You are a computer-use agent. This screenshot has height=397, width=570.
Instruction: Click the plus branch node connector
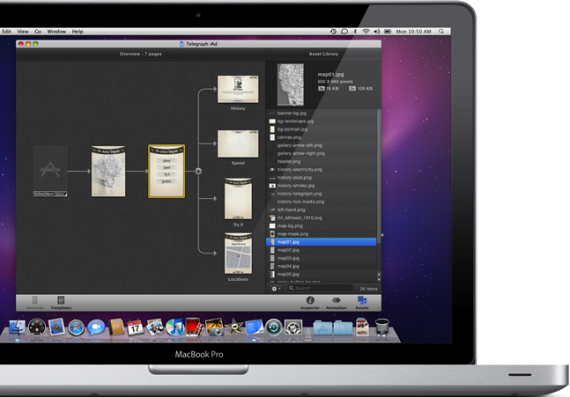pyautogui.click(x=198, y=171)
